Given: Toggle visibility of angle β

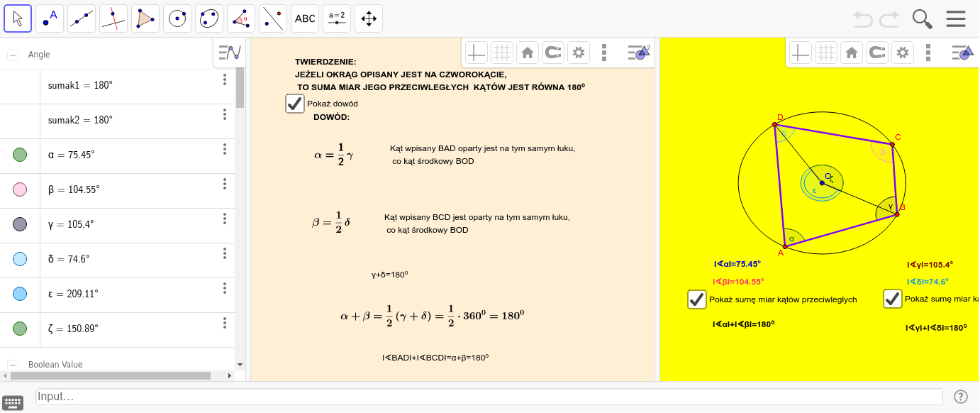Looking at the screenshot, I should tap(20, 189).
